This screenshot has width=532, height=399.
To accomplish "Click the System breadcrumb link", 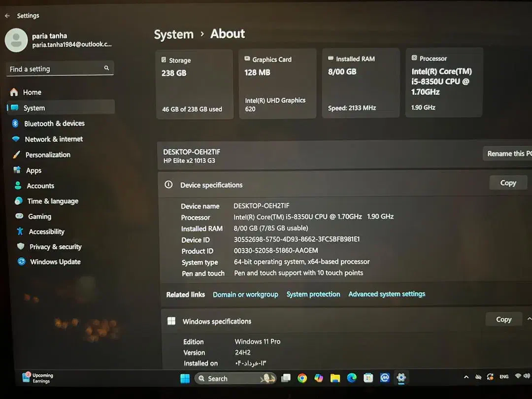I will (x=174, y=34).
